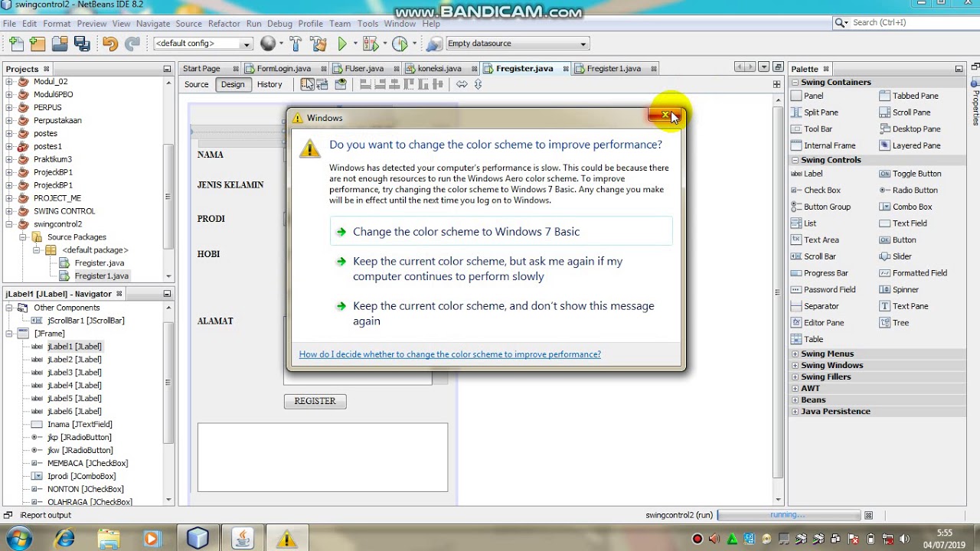Choose Progress Bar in Palette
The height and width of the screenshot is (551, 980).
[x=819, y=273]
